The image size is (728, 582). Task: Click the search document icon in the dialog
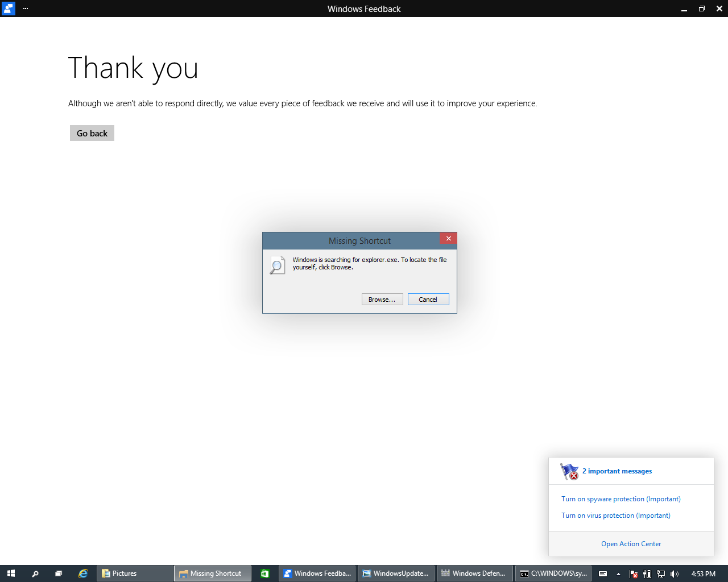278,265
